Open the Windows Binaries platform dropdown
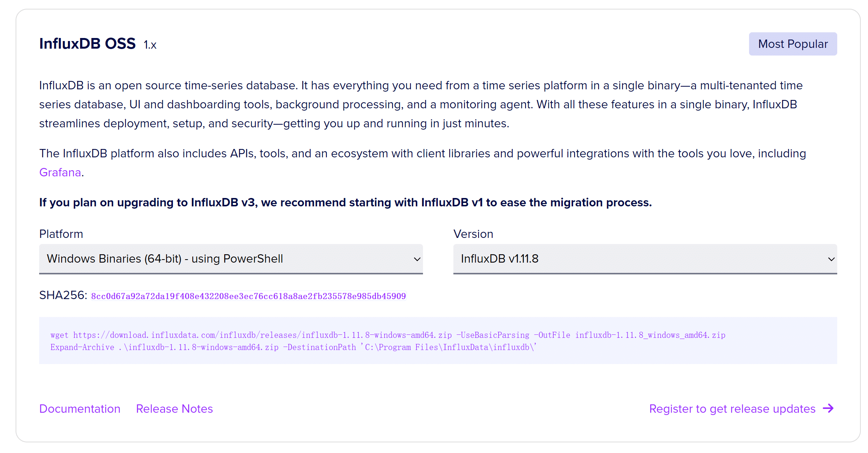The image size is (868, 453). pyautogui.click(x=230, y=259)
